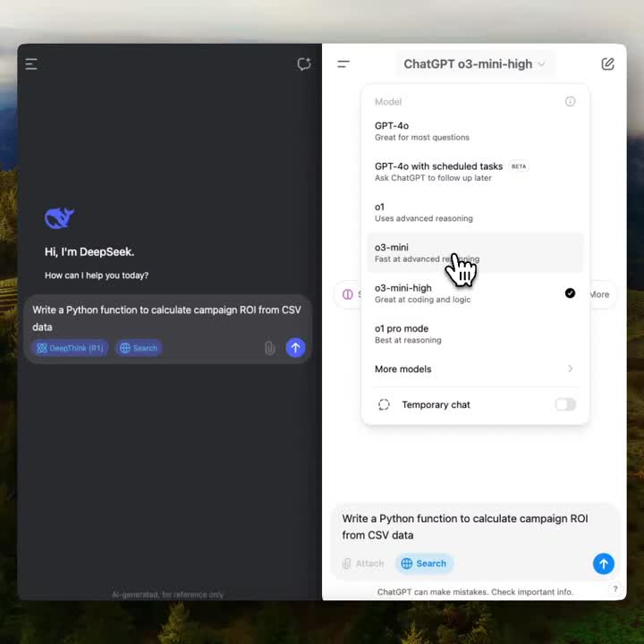This screenshot has width=644, height=644.
Task: Click the 'Model' header label
Action: click(x=388, y=102)
